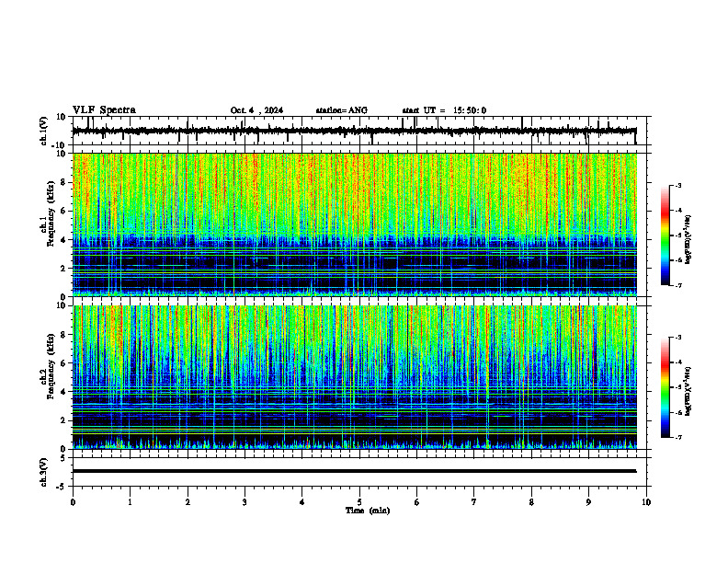Click the date text "Oct. 4 , 2024"
Image resolution: width=728 pixels, height=563 pixels.
point(256,110)
